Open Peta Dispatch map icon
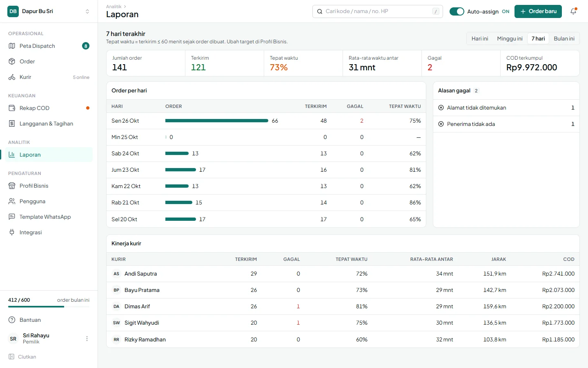588x368 pixels. pyautogui.click(x=12, y=46)
